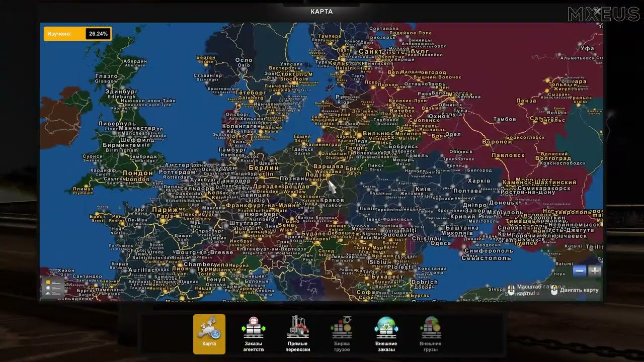The image size is (644, 362).
Task: Select Гамбург city label
Action: [x=232, y=150]
